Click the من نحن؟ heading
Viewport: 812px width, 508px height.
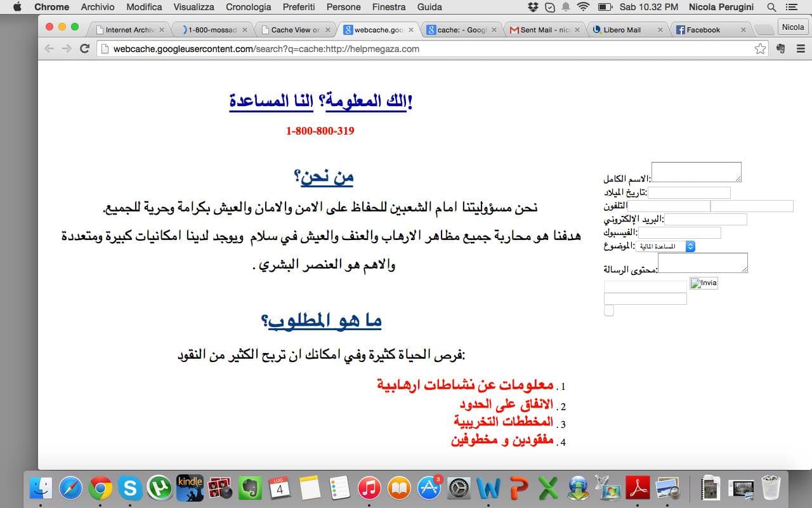pos(324,177)
